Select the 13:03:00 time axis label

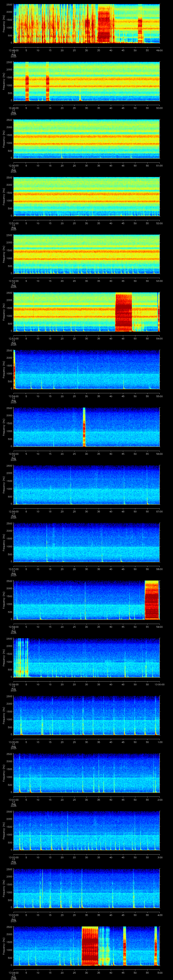[14, 915]
